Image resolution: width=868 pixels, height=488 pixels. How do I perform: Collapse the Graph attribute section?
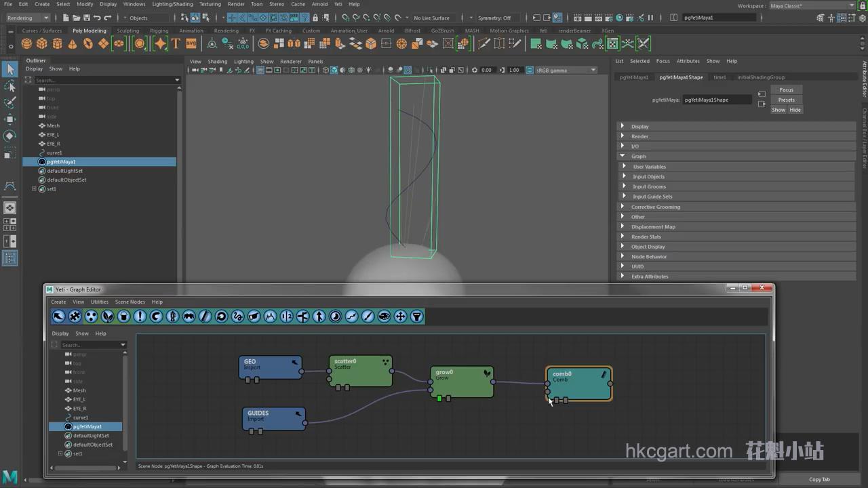[623, 156]
